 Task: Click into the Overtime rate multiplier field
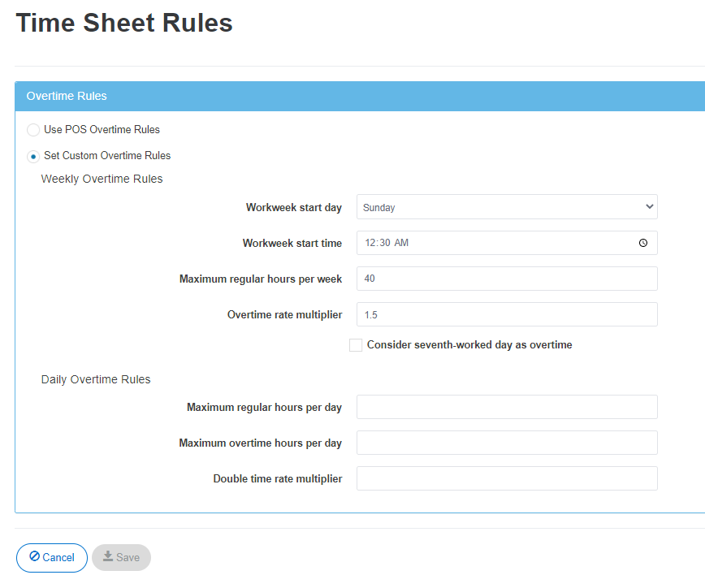point(507,314)
